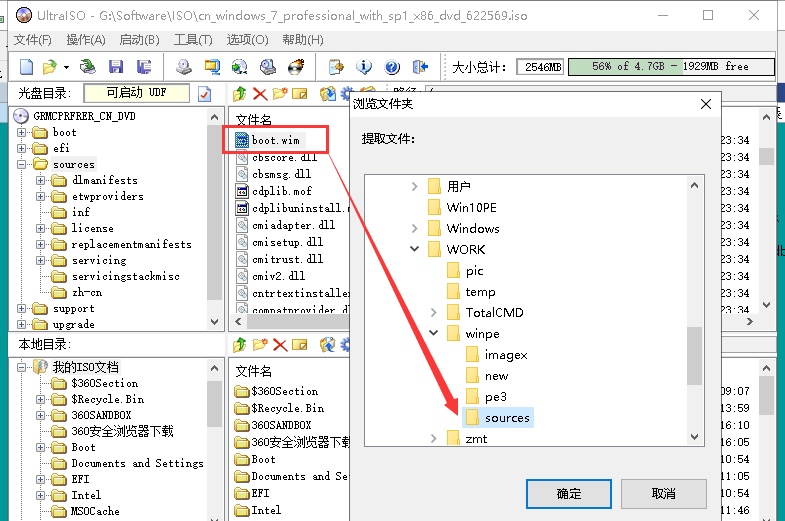Screen dimensions: 785x521
Task: Click the red Delete X in disc pane toolbar
Action: point(260,94)
